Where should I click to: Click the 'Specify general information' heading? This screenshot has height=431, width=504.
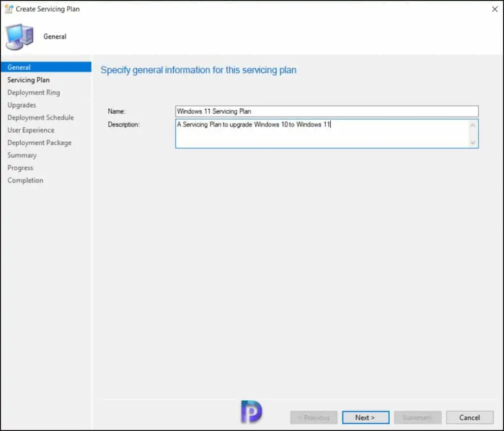(198, 70)
